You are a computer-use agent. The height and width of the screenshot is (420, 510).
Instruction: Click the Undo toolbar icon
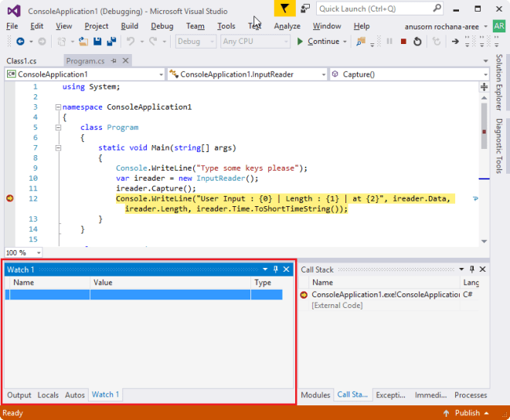[x=131, y=41]
